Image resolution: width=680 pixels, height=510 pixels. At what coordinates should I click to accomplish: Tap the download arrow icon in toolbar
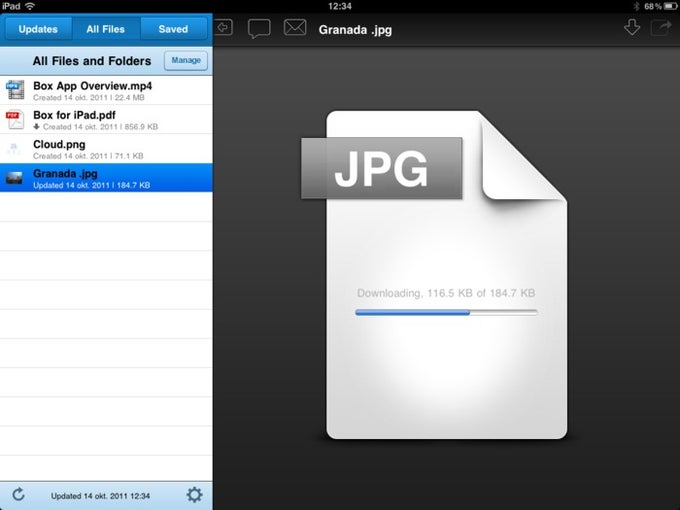coord(632,27)
